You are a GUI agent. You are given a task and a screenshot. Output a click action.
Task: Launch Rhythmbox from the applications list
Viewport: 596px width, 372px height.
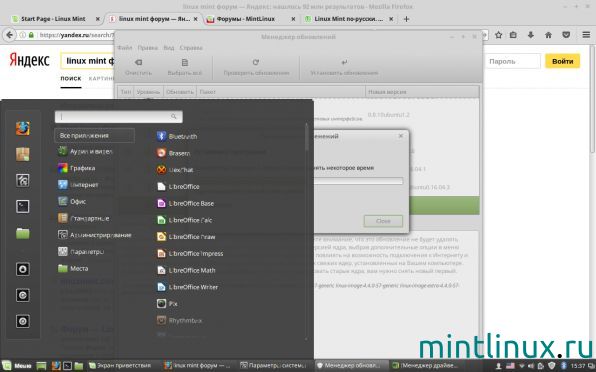click(179, 320)
